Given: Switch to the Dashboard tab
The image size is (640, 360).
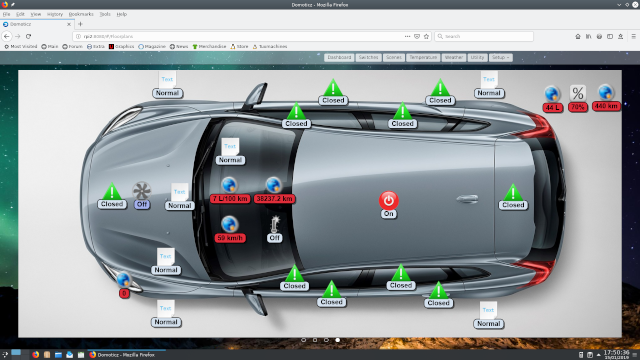Looking at the screenshot, I should [339, 58].
